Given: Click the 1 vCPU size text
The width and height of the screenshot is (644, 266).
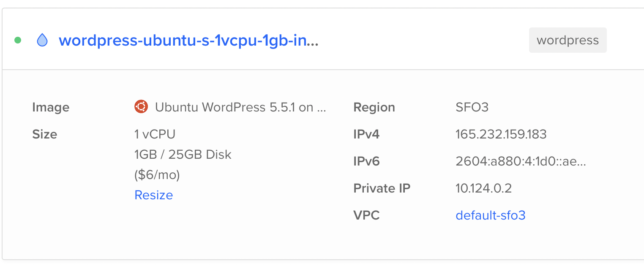Looking at the screenshot, I should tap(155, 134).
